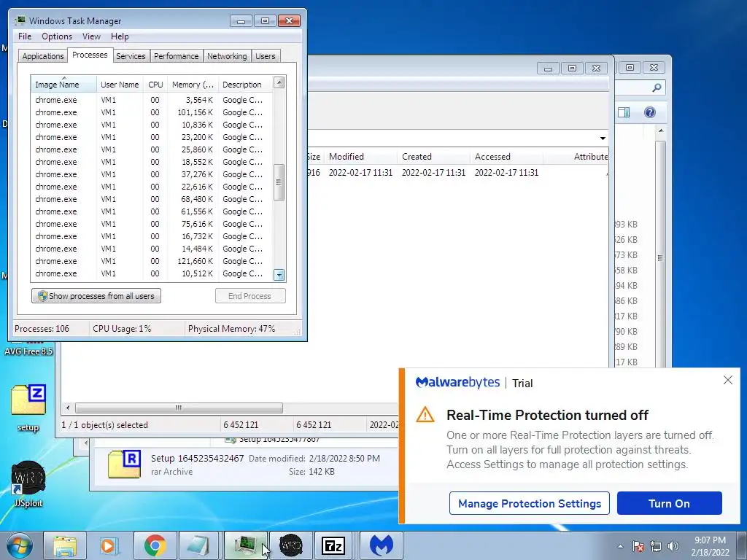Click scroll up arrow in process list
This screenshot has height=560, width=747.
279,82
